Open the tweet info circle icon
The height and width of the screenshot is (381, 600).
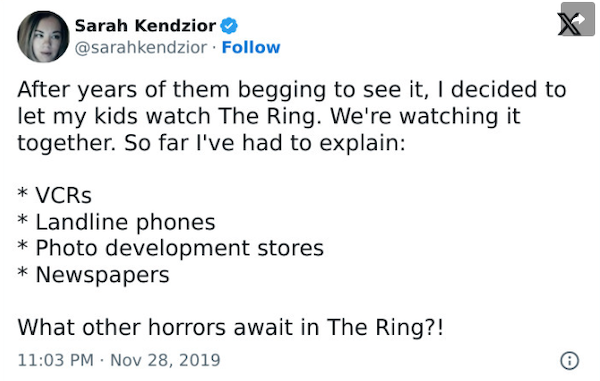click(569, 361)
